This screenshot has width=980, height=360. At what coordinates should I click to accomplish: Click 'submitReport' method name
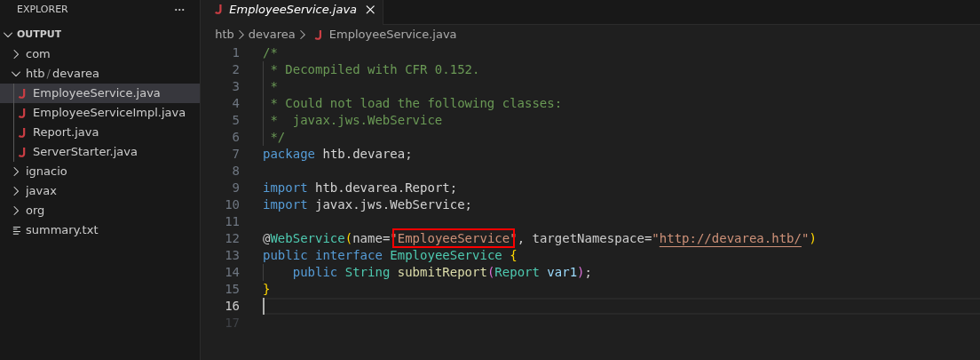(442, 272)
